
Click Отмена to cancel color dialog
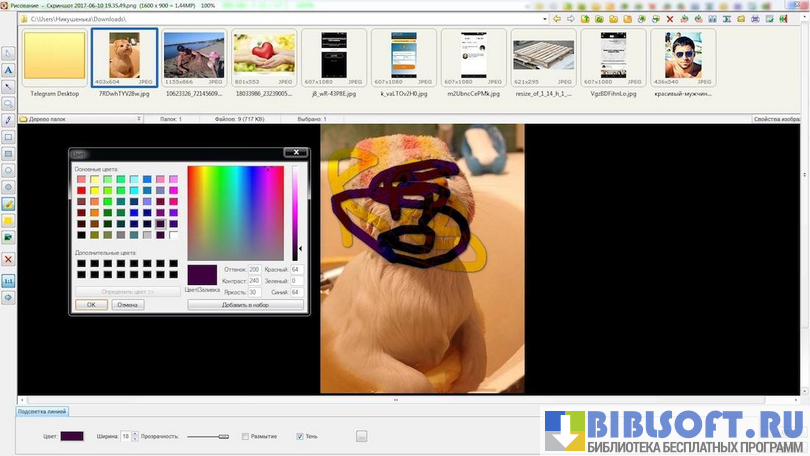coord(127,304)
